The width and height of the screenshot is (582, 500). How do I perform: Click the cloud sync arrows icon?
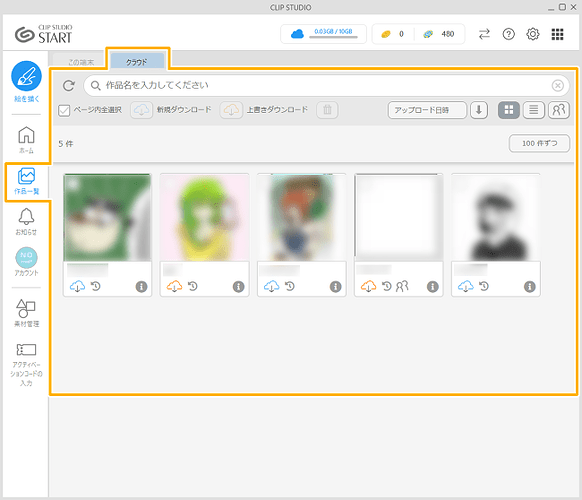point(484,34)
